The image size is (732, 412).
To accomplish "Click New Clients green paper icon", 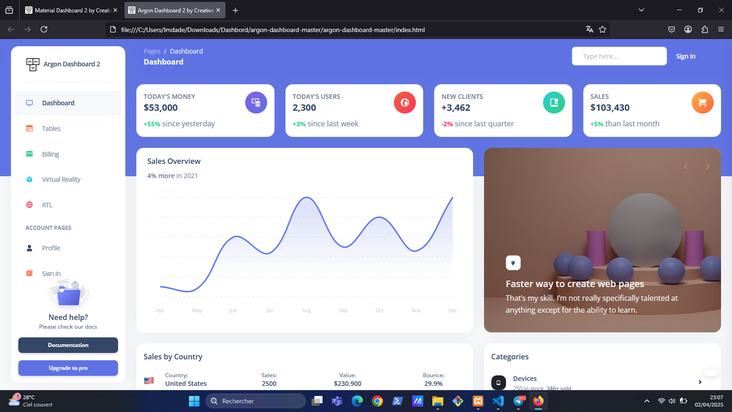I will [554, 103].
